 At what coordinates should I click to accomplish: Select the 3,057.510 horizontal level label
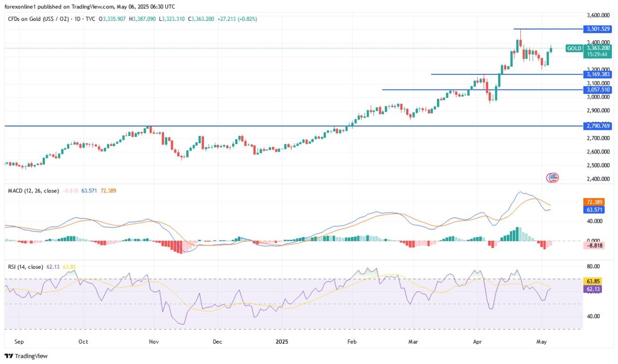[599, 90]
